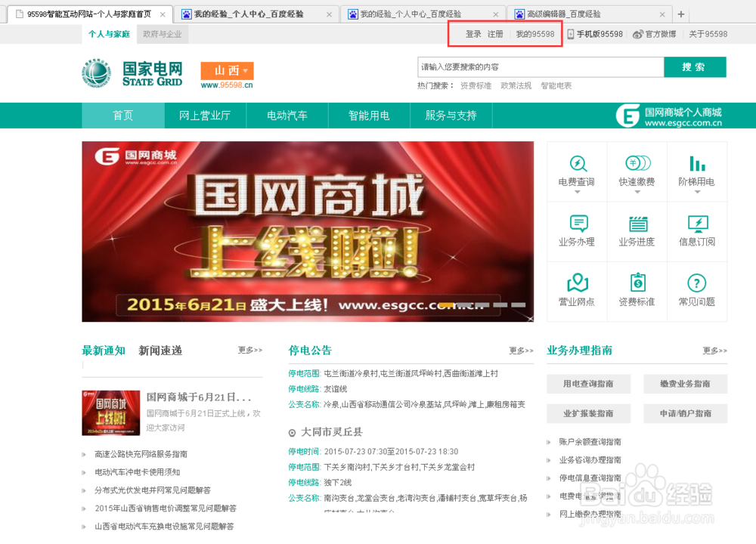756x544 pixels.
Task: Switch to the 新闻速递 tab
Action: coord(160,351)
